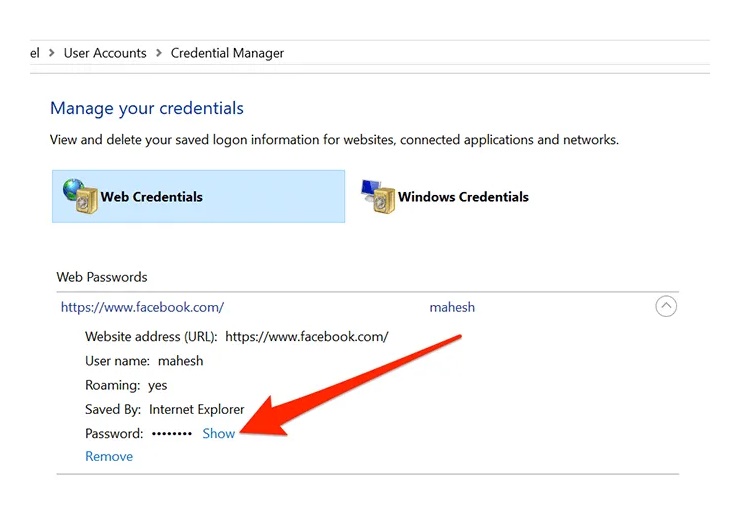747x511 pixels.
Task: Click Credential Manager in breadcrumb
Action: point(227,53)
